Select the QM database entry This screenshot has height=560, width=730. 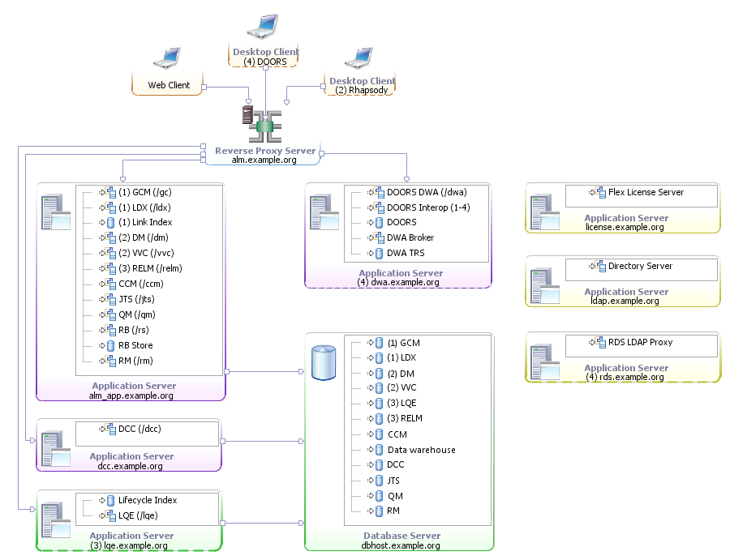click(385, 496)
